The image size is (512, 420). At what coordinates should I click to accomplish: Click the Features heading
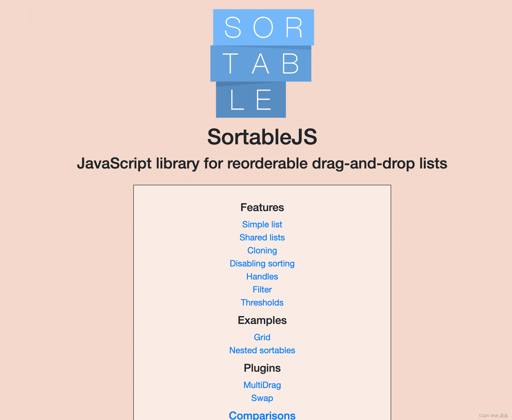(x=262, y=207)
